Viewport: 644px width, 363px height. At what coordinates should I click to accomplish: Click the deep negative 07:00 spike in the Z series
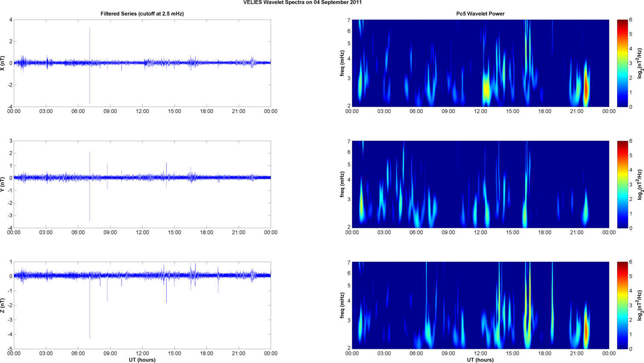[90, 308]
